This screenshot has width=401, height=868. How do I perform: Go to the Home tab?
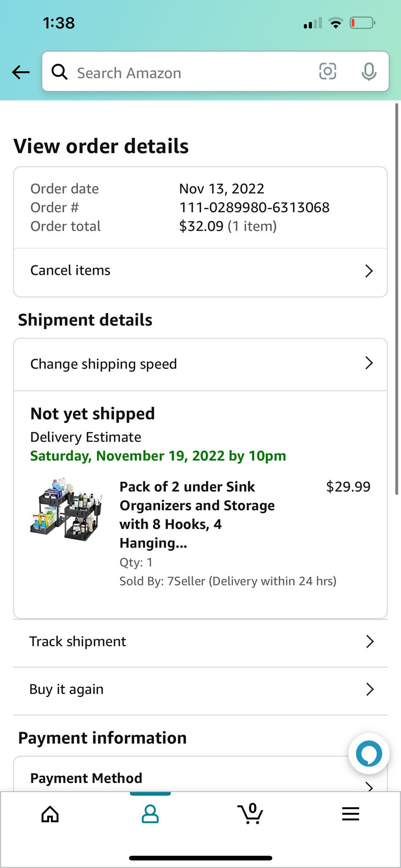pyautogui.click(x=50, y=814)
